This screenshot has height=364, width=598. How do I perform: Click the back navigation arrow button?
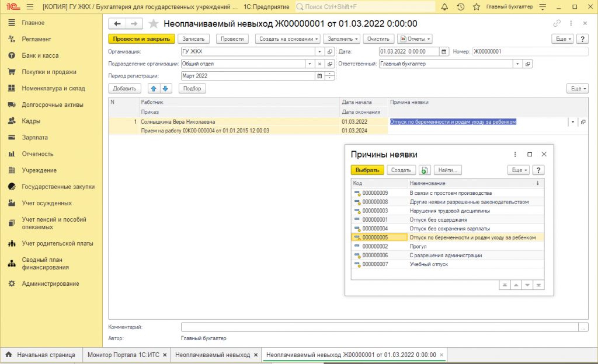click(x=117, y=23)
